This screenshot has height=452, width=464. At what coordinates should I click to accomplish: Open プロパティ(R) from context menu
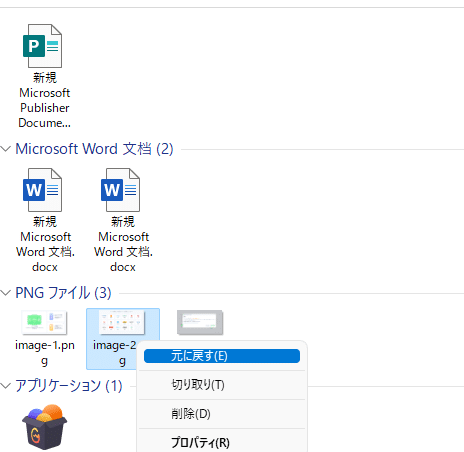(x=222, y=443)
